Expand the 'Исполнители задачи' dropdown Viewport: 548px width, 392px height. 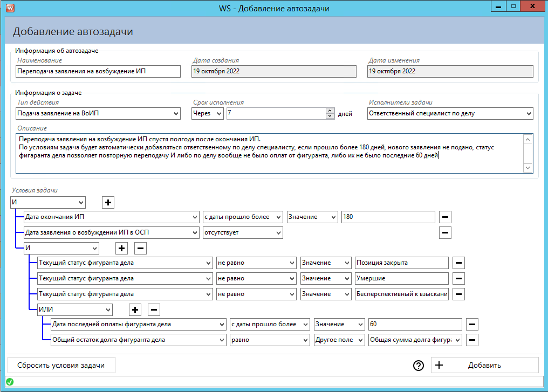coord(450,113)
